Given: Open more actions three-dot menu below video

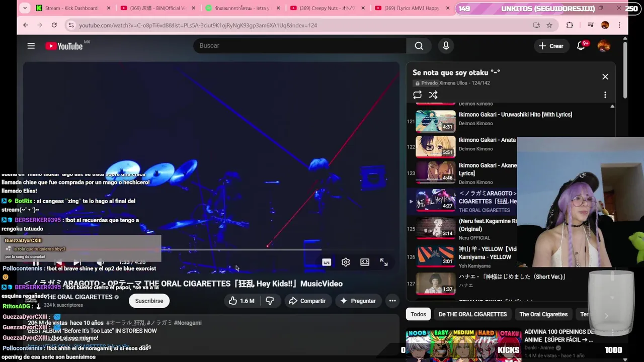Looking at the screenshot, I should (392, 301).
